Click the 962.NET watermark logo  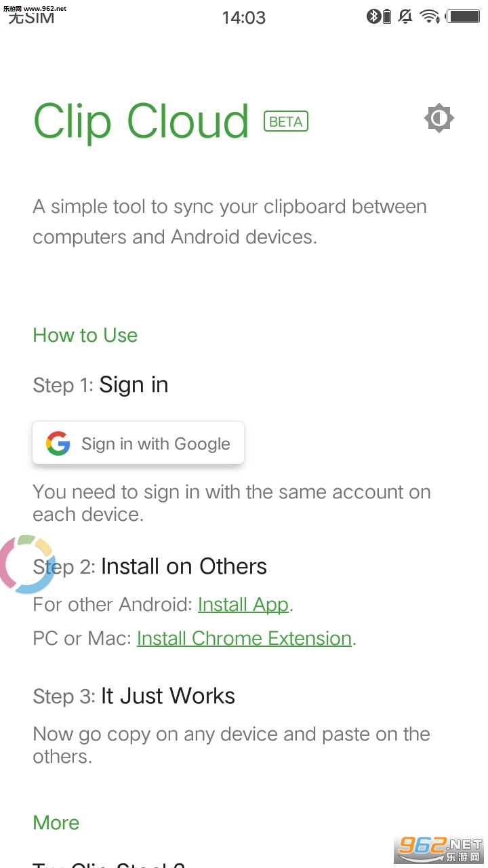440,845
